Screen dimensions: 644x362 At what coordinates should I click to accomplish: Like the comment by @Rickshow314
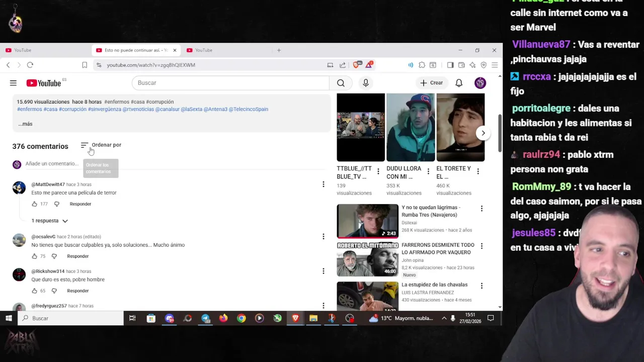point(34,291)
